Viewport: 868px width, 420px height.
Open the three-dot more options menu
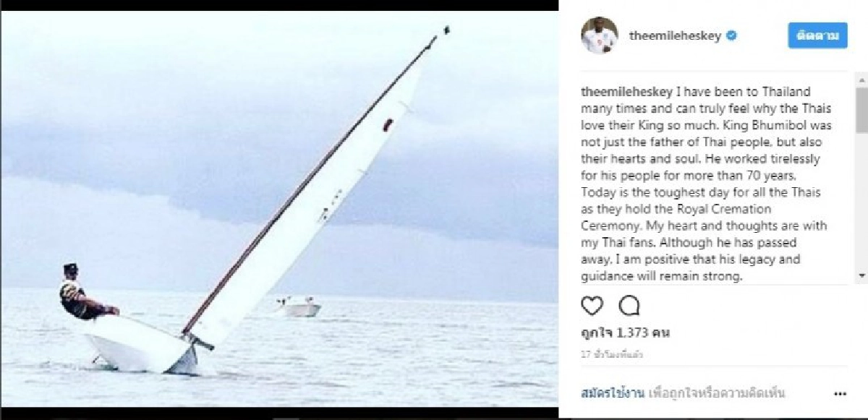pos(840,394)
